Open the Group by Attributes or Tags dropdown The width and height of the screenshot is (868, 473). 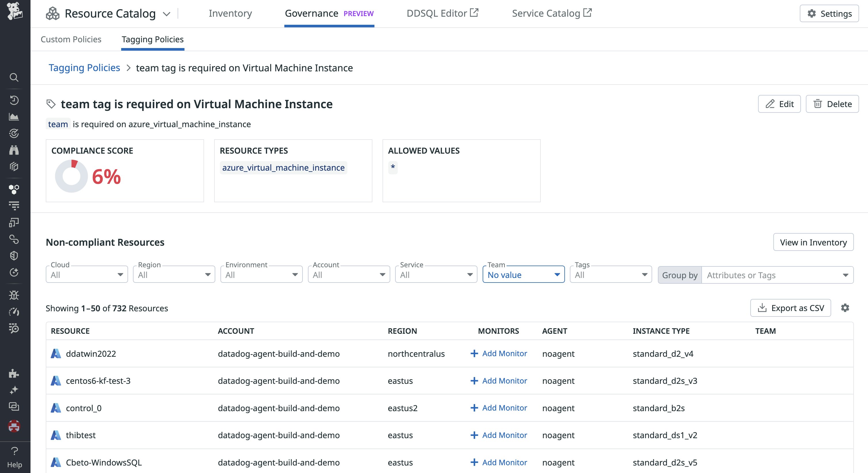777,275
